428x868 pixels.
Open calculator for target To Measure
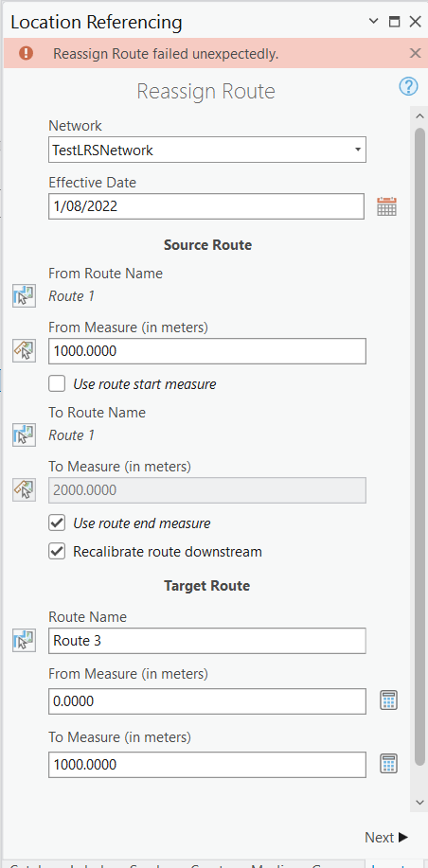click(388, 764)
